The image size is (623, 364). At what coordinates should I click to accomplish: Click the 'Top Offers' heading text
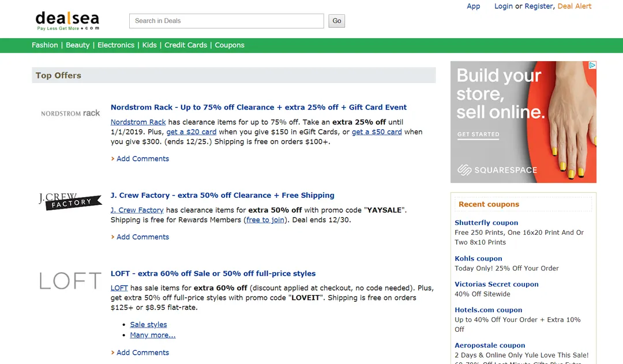(x=58, y=76)
